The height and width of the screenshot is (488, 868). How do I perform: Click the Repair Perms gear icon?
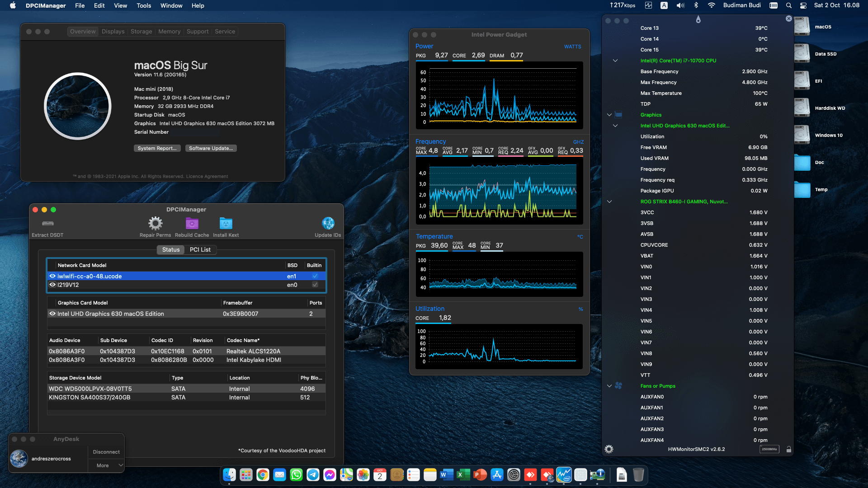(x=156, y=223)
